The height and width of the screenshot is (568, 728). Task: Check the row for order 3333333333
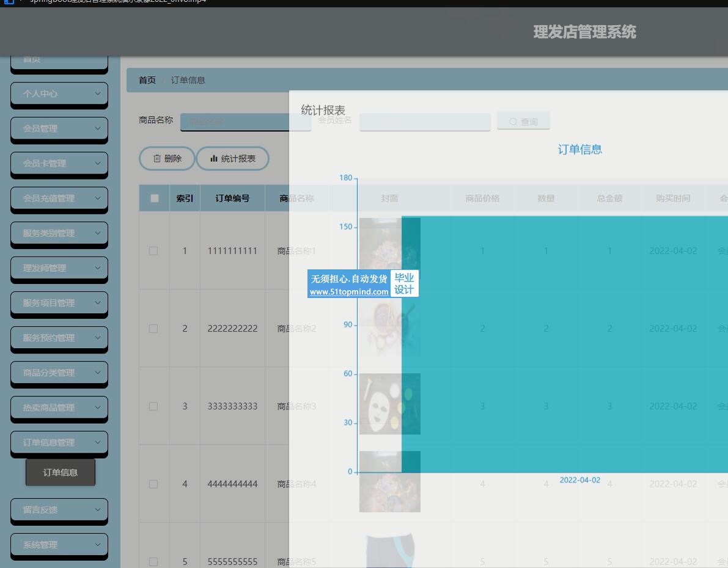coord(153,407)
